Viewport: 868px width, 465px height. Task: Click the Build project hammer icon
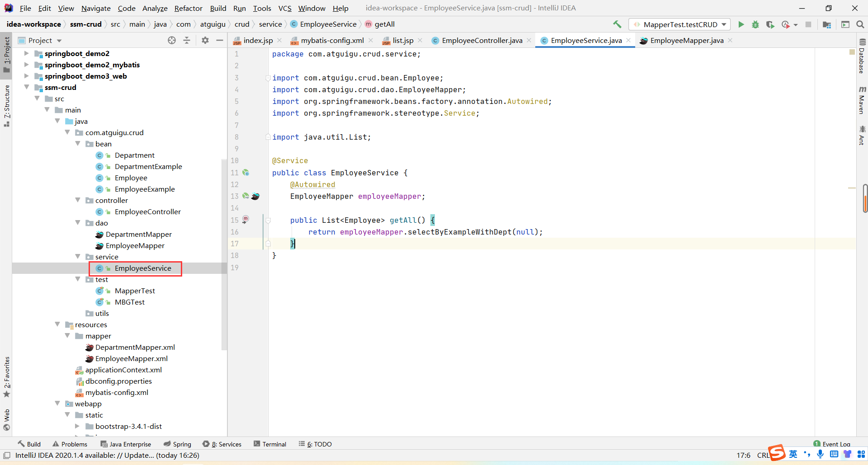617,24
